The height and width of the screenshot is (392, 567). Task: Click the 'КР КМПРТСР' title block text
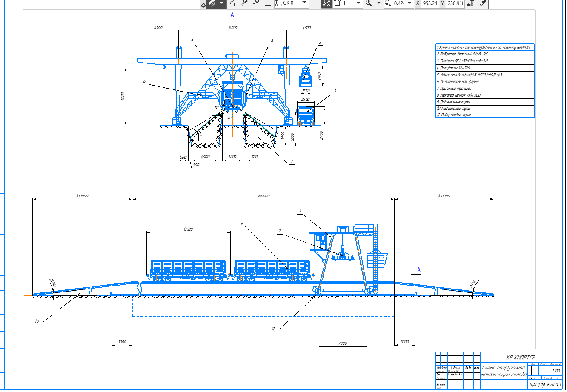pos(520,358)
